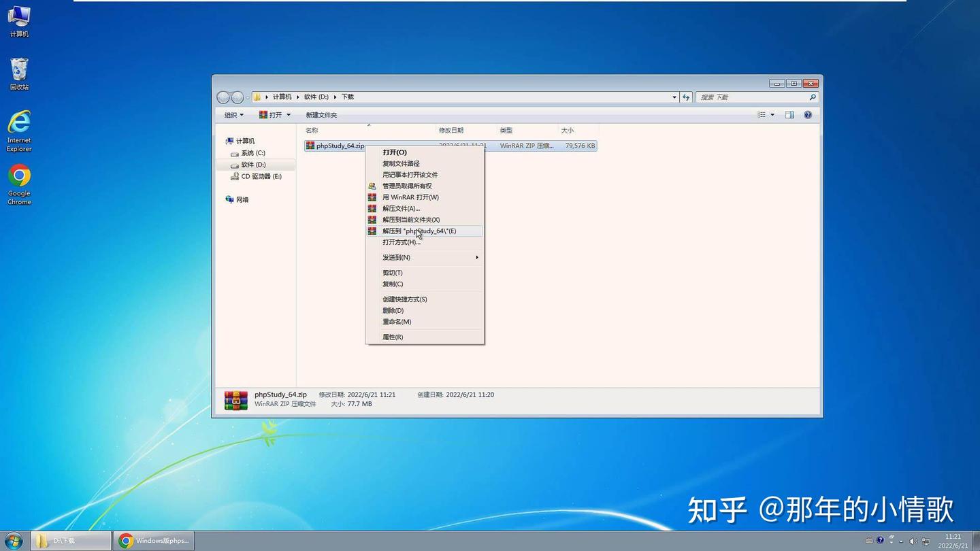The height and width of the screenshot is (551, 980).
Task: Select the Google Chrome desktop icon
Action: 19,184
